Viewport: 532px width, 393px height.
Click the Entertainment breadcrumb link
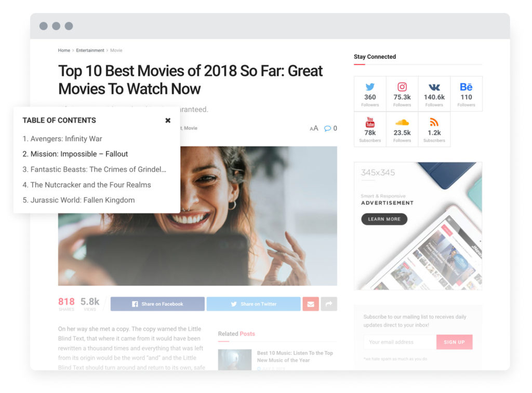point(90,50)
